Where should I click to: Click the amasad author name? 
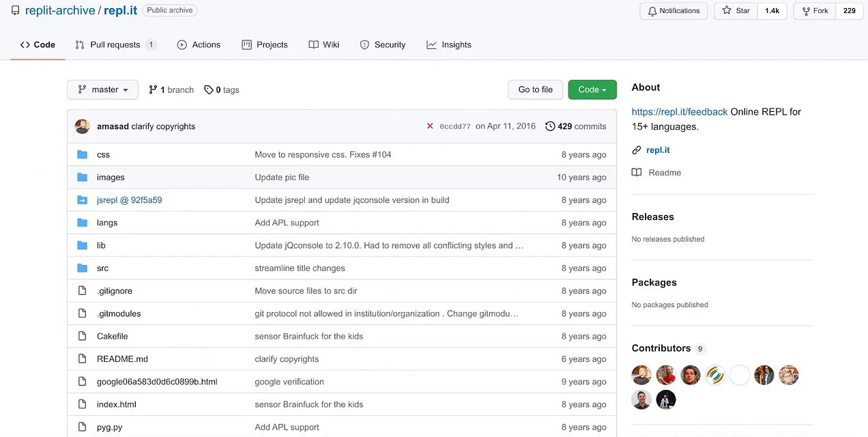point(113,126)
